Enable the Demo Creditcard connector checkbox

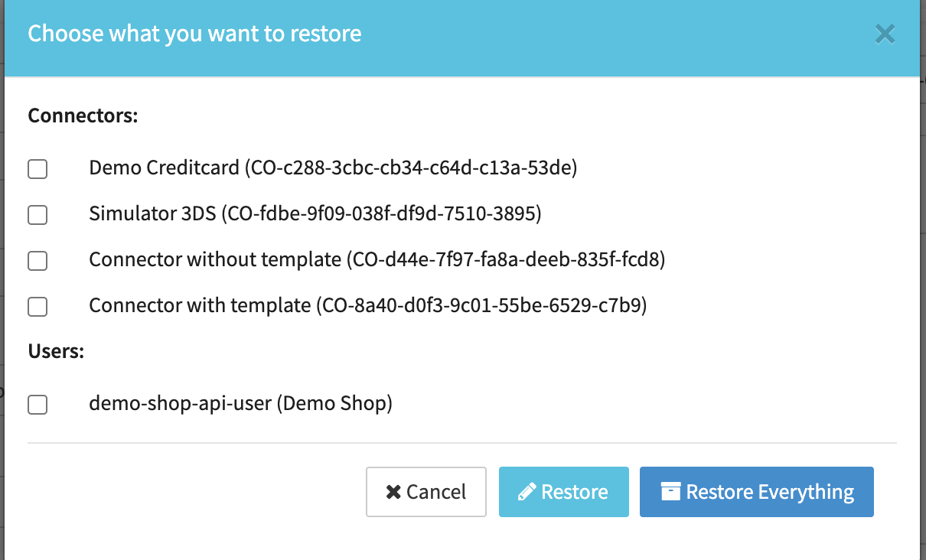click(37, 169)
